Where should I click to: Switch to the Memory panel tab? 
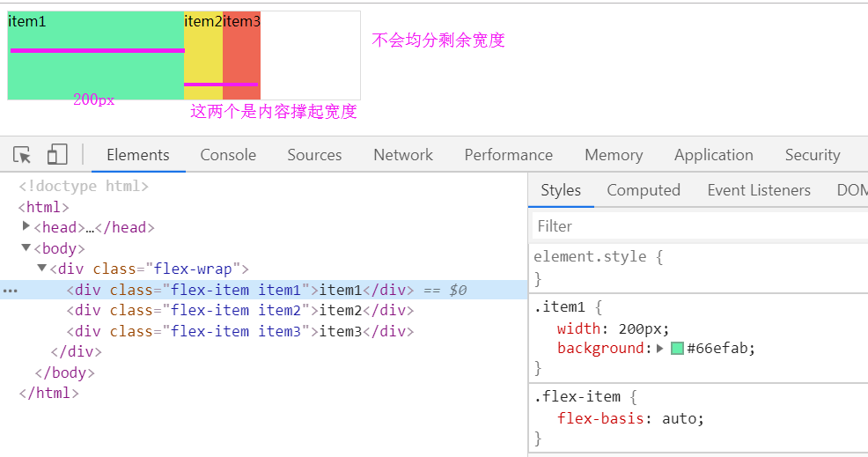point(614,155)
